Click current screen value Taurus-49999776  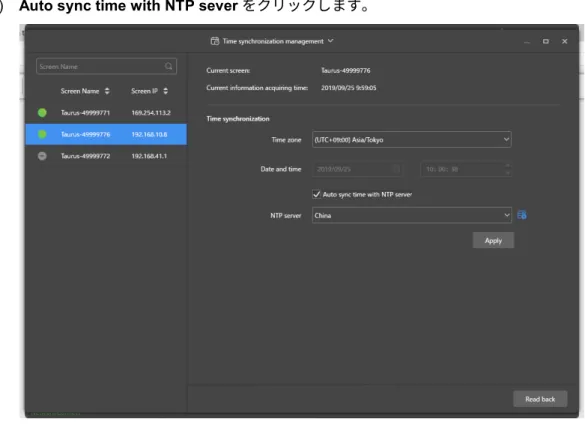click(345, 71)
